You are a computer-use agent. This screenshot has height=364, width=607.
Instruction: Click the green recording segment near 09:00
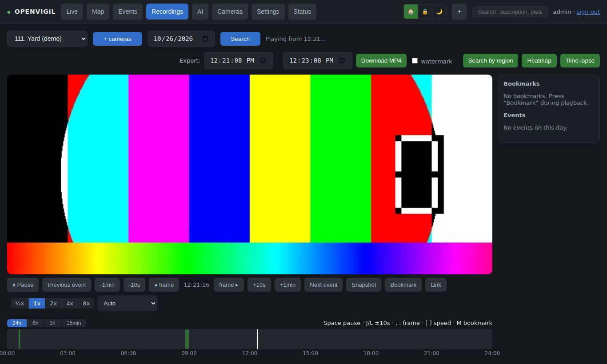click(x=187, y=339)
